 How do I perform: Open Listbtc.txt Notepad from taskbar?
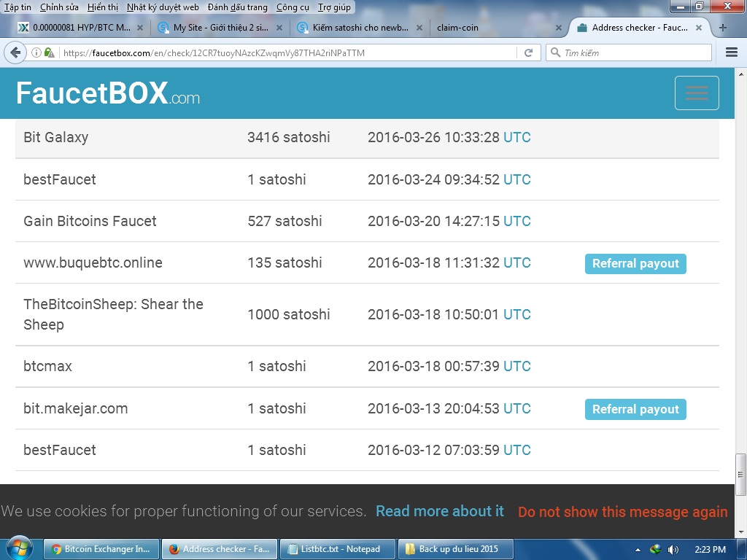tap(337, 549)
